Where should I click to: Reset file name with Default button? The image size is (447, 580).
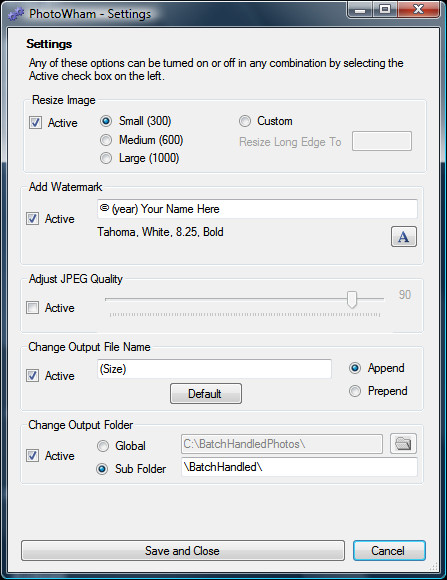206,394
